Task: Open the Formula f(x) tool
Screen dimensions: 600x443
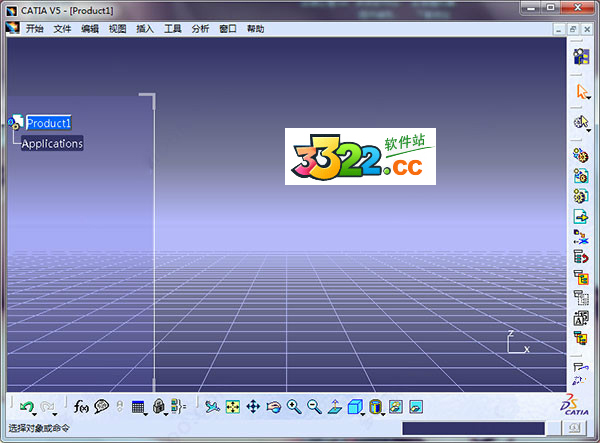Action: [x=81, y=406]
